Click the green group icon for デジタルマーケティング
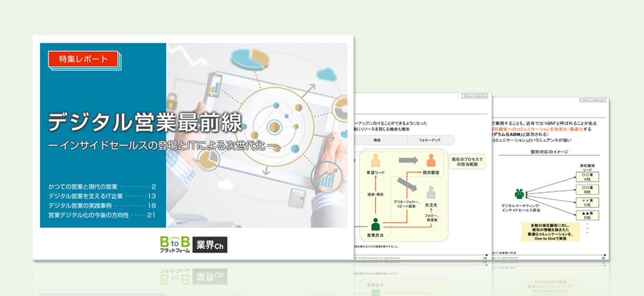This screenshot has width=644, height=296. point(519,195)
